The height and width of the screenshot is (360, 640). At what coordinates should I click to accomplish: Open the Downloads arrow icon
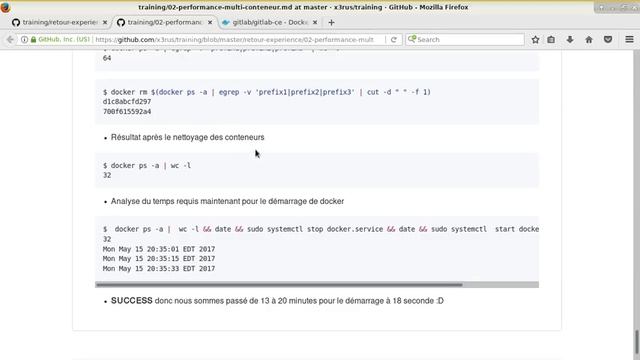pyautogui.click(x=570, y=40)
